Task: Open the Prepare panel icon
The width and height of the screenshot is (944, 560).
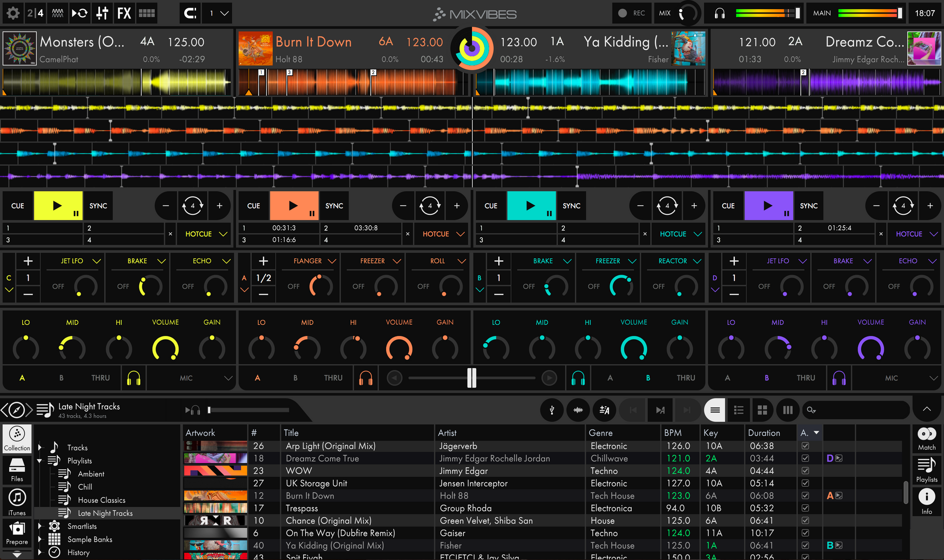Action: click(17, 533)
